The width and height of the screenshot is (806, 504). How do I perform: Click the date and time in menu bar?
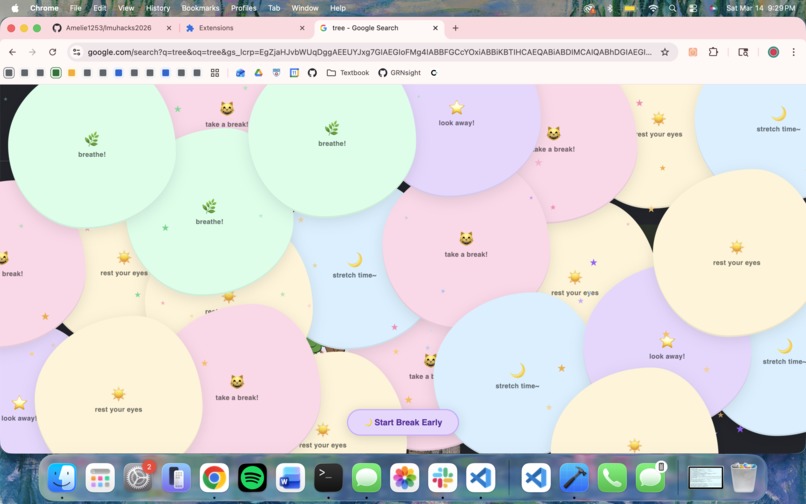pos(760,8)
